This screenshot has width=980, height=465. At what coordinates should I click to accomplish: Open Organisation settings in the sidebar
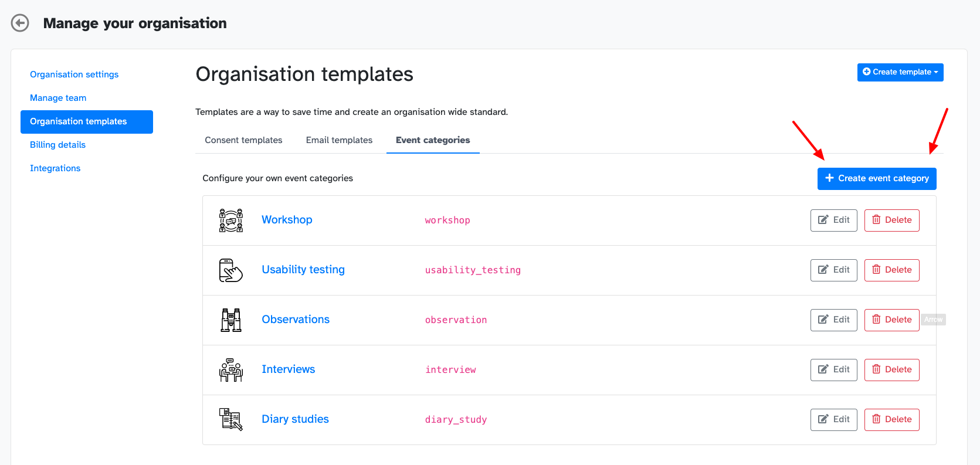[74, 74]
